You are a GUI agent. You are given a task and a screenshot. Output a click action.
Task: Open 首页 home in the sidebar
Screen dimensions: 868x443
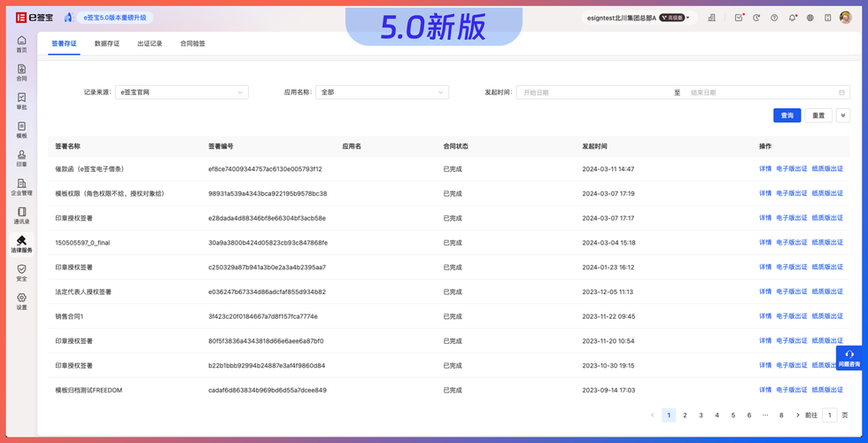pyautogui.click(x=21, y=44)
